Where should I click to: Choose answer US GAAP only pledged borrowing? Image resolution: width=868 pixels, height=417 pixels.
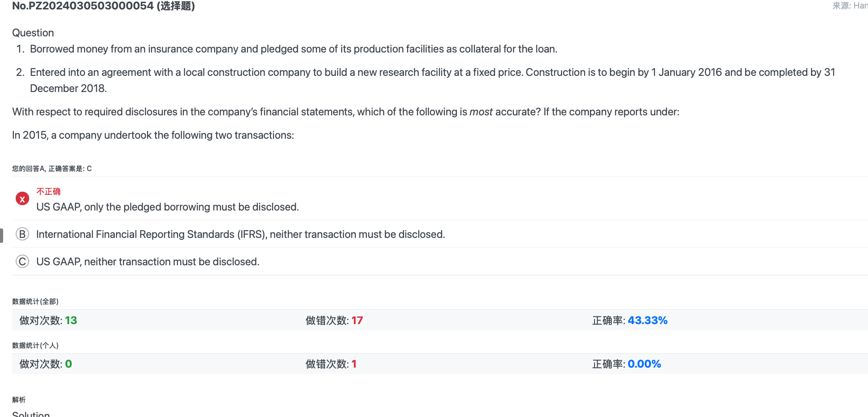168,207
